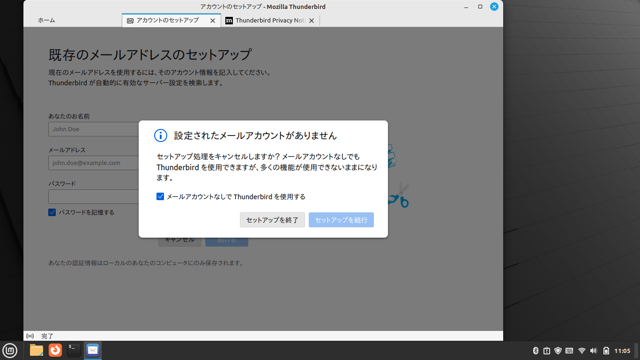Open the clock showing 11:05
This screenshot has height=360, width=640.
[x=622, y=351]
